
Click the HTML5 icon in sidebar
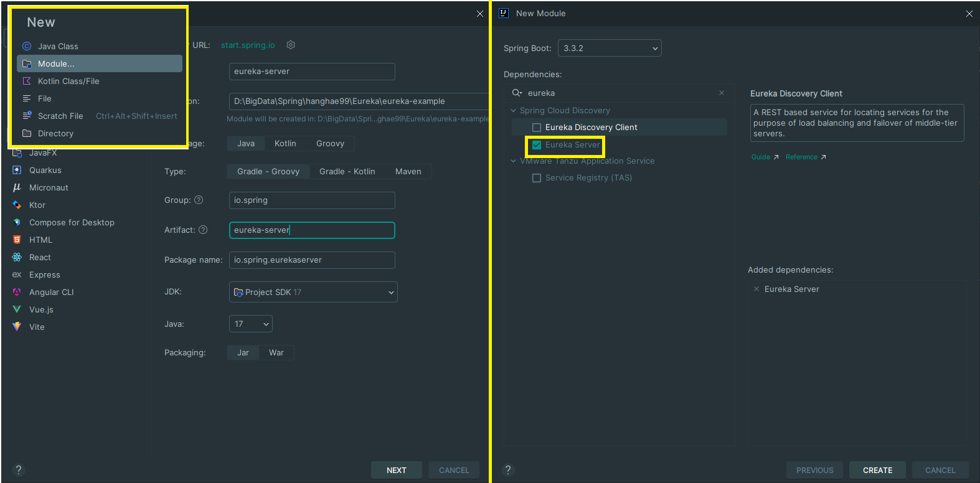[17, 240]
